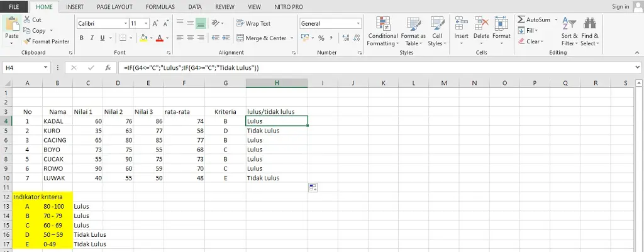
Task: Apply the red Font Color swatch
Action: click(159, 38)
